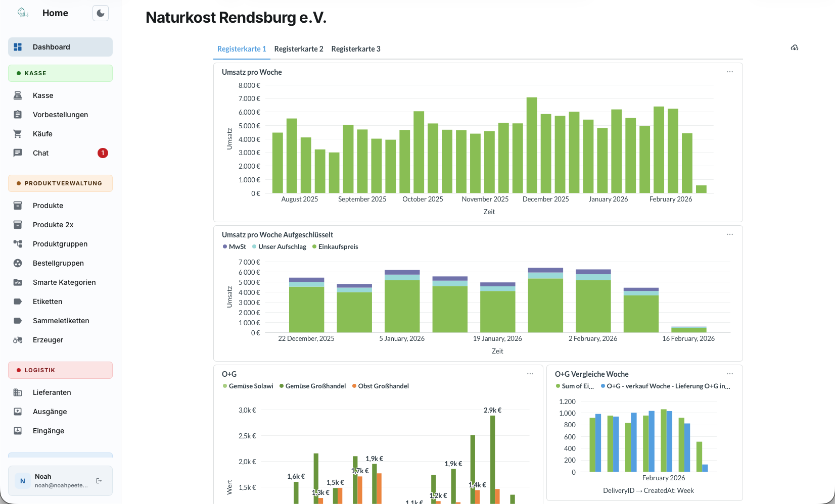Go to the Dashboard

(x=52, y=46)
